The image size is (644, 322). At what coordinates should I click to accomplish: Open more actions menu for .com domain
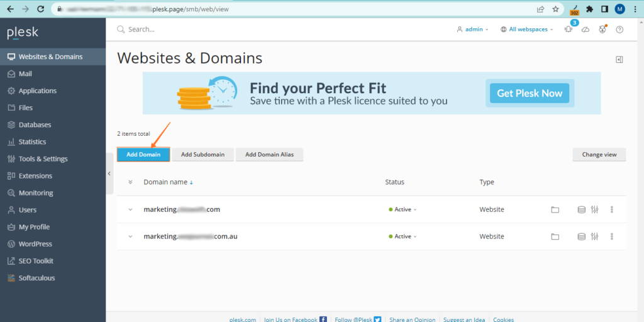(x=612, y=209)
